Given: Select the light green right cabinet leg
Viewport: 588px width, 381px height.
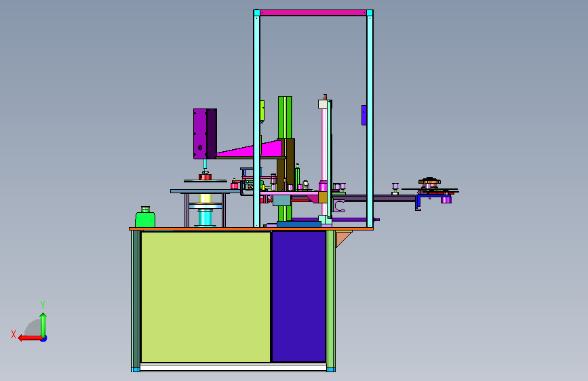Looking at the screenshot, I should click(x=331, y=300).
